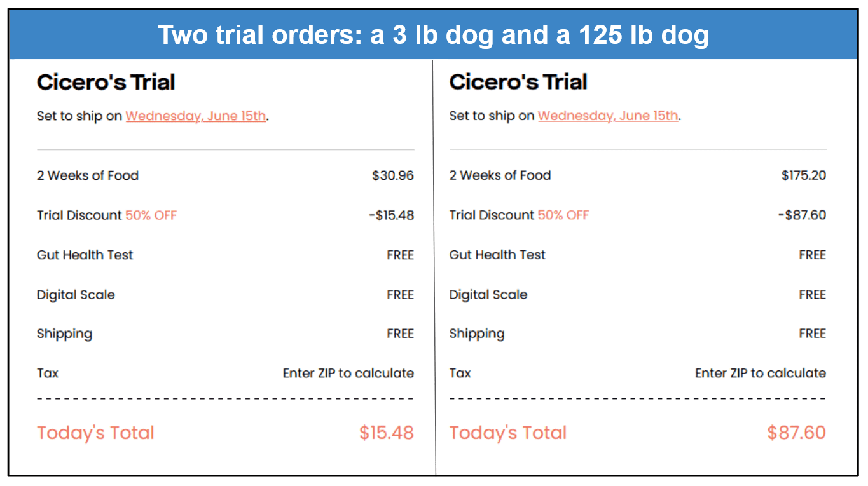Click the $15.48 Today's Total amount
This screenshot has width=868, height=486.
(x=387, y=433)
